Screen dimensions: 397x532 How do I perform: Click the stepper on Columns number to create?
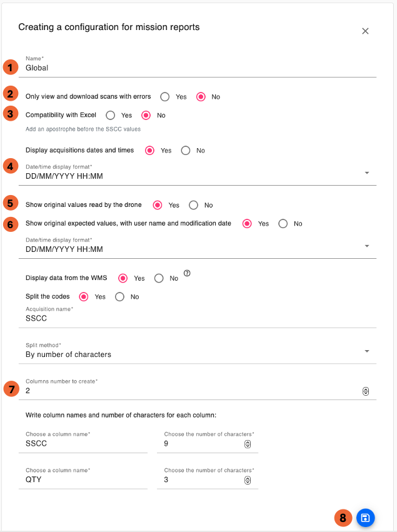(x=366, y=391)
